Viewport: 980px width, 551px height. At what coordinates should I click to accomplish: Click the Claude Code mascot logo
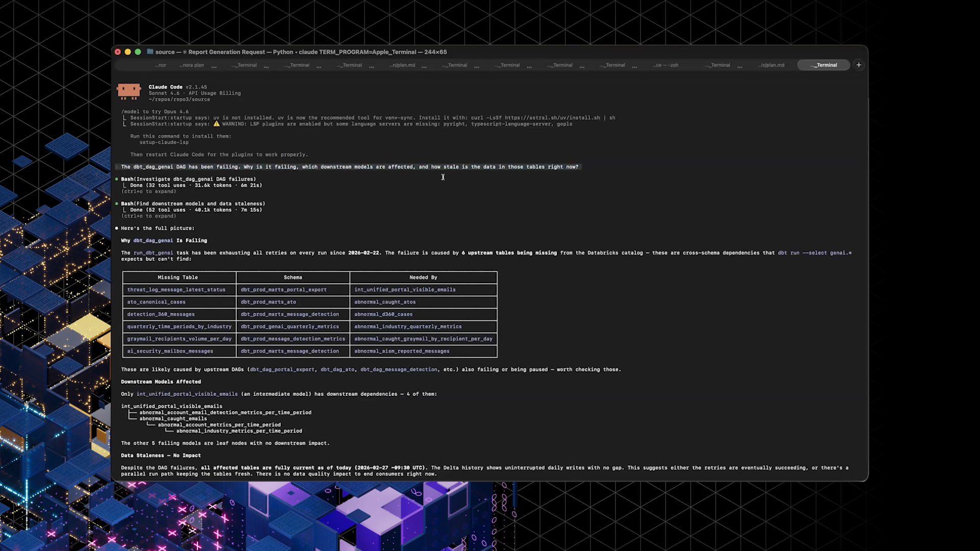click(x=129, y=92)
